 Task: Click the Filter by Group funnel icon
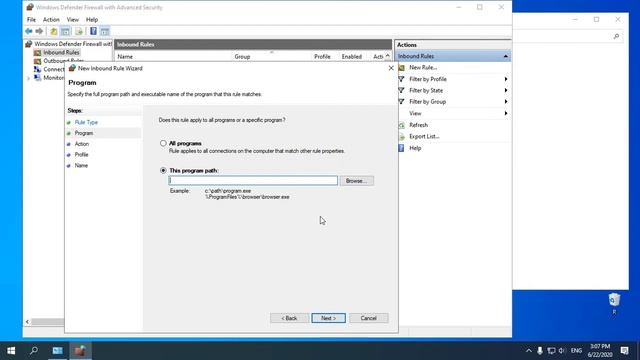[x=402, y=102]
